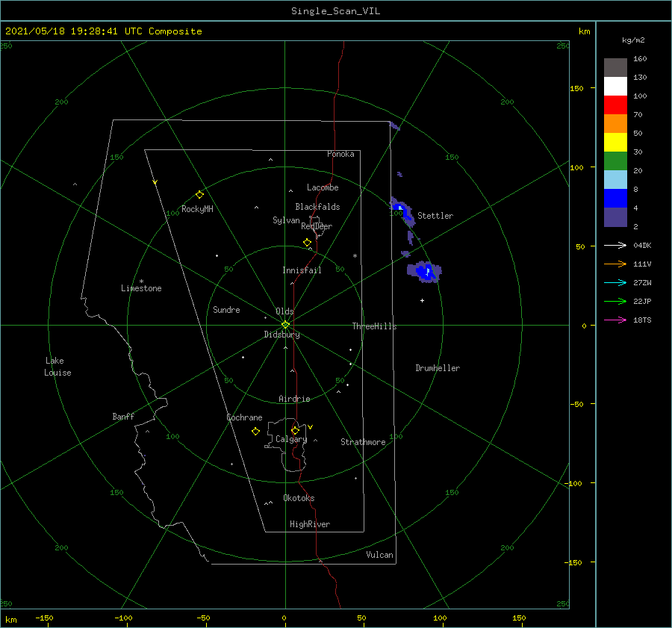Click the legend value 130
The height and width of the screenshot is (628, 672).
point(640,77)
